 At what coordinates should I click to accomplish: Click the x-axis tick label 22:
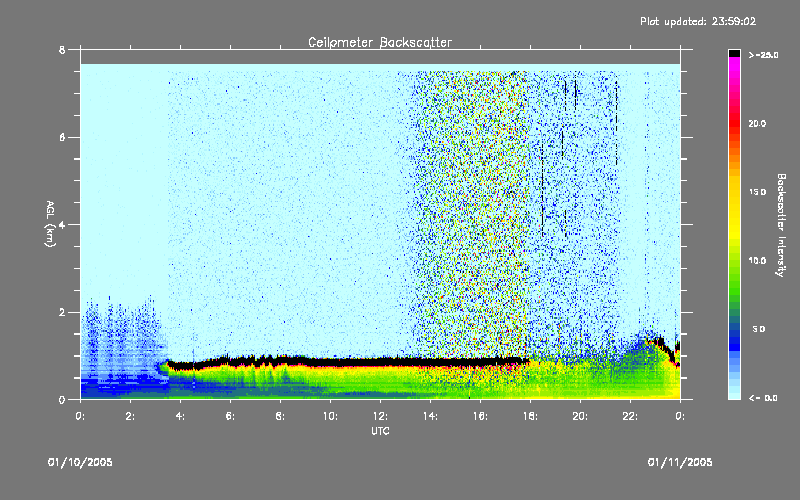[x=630, y=416]
